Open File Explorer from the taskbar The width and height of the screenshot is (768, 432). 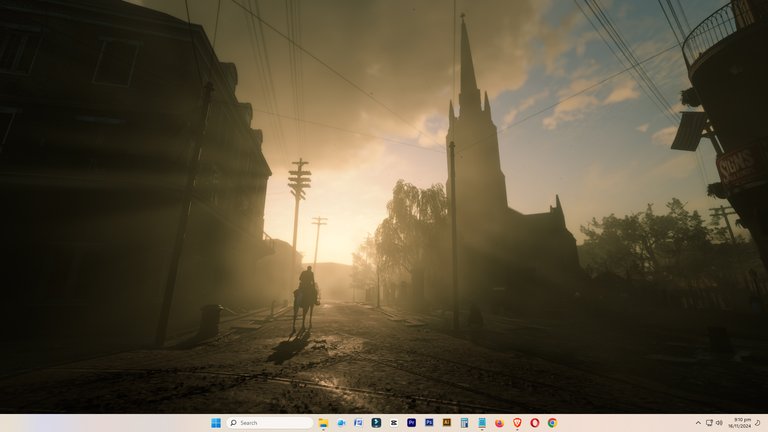point(323,423)
